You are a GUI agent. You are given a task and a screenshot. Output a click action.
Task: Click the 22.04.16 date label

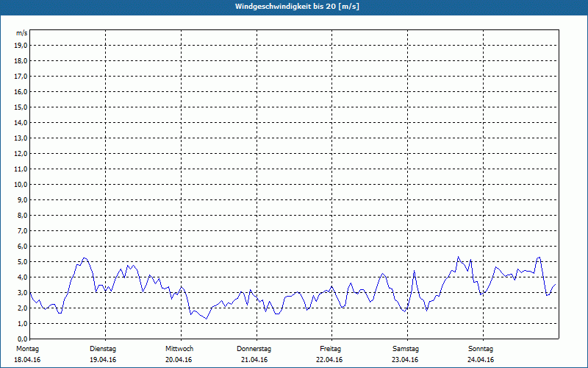(x=329, y=360)
